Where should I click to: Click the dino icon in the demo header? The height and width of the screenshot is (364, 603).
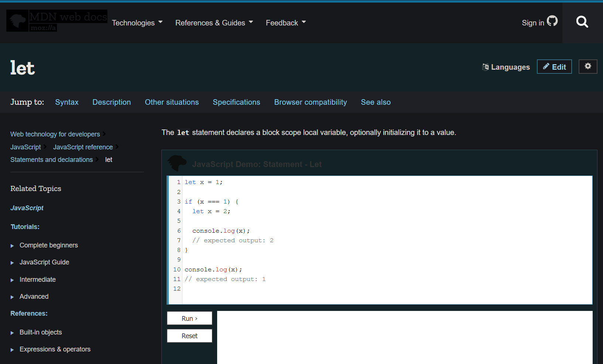177,163
